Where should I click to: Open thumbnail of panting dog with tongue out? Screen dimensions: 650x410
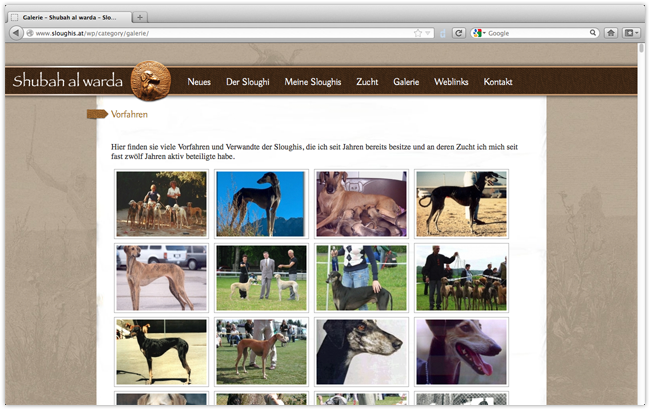(461, 352)
